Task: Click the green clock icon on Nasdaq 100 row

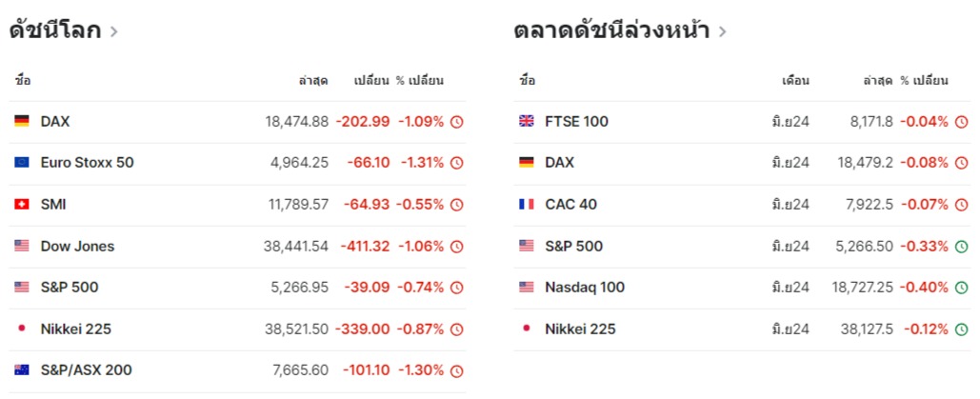Action: coord(961,288)
